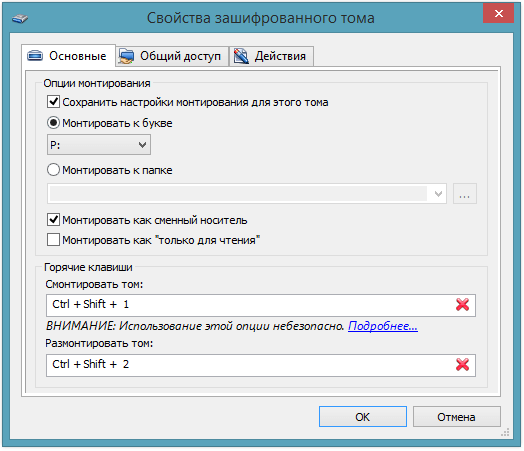
Task: Click the OK button
Action: [x=363, y=417]
